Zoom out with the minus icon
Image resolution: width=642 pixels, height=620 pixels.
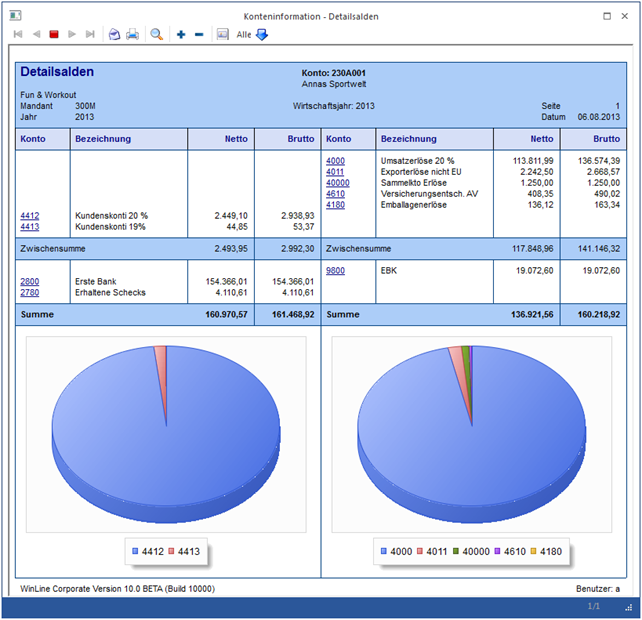point(198,34)
